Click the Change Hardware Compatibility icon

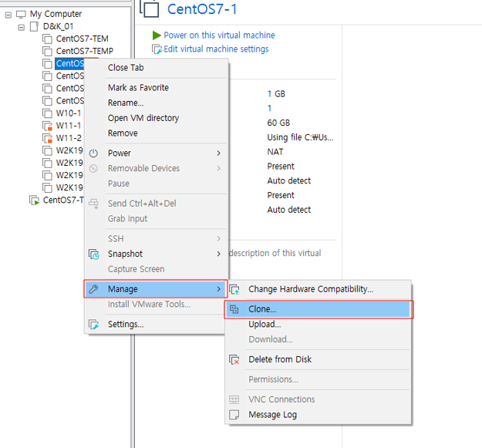(x=234, y=289)
